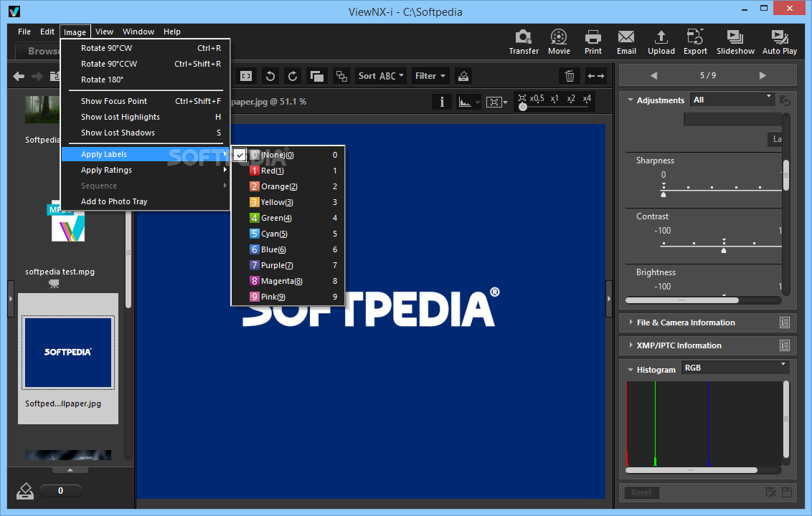Viewport: 812px width, 516px height.
Task: Set zoom to x4
Action: coord(587,98)
